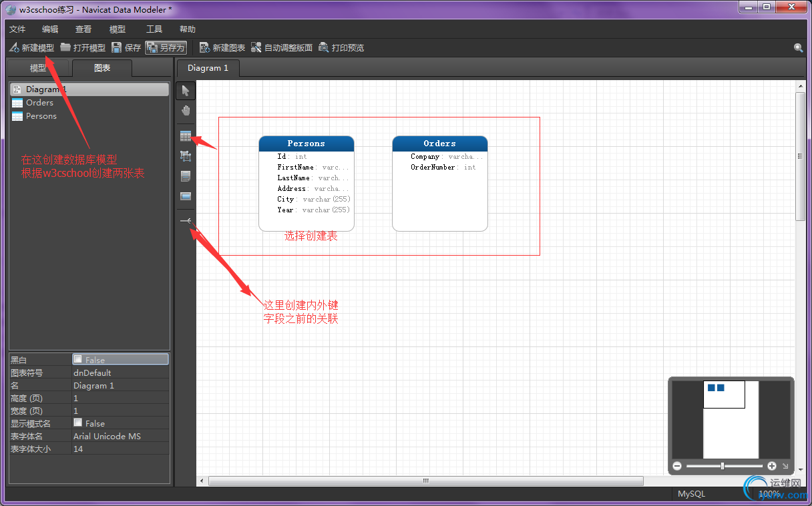Image resolution: width=812 pixels, height=506 pixels.
Task: Zoom out with the minus button
Action: tap(677, 466)
